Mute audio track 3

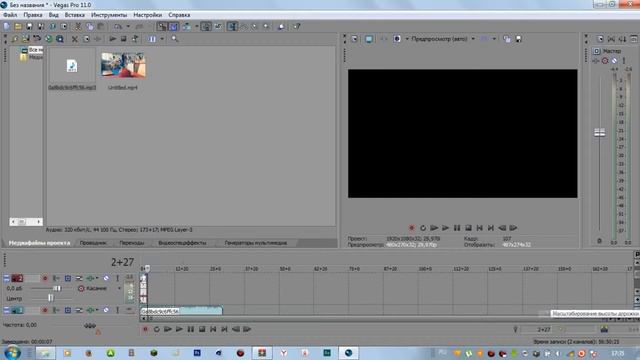(106, 310)
